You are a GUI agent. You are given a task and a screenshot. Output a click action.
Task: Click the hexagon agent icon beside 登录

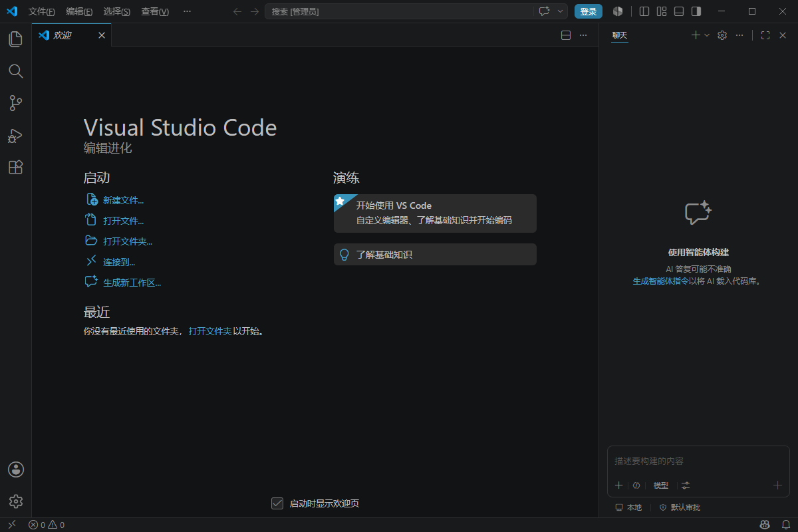(x=618, y=11)
